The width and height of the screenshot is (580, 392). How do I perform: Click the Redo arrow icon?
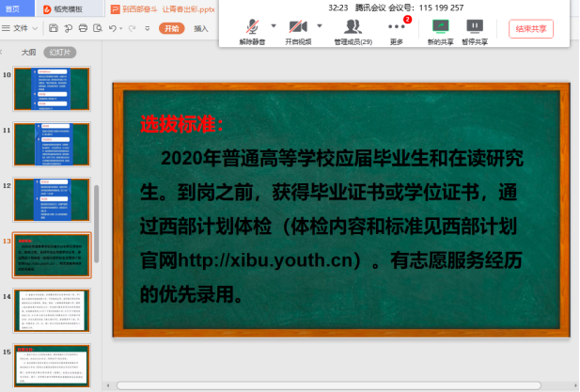click(134, 29)
